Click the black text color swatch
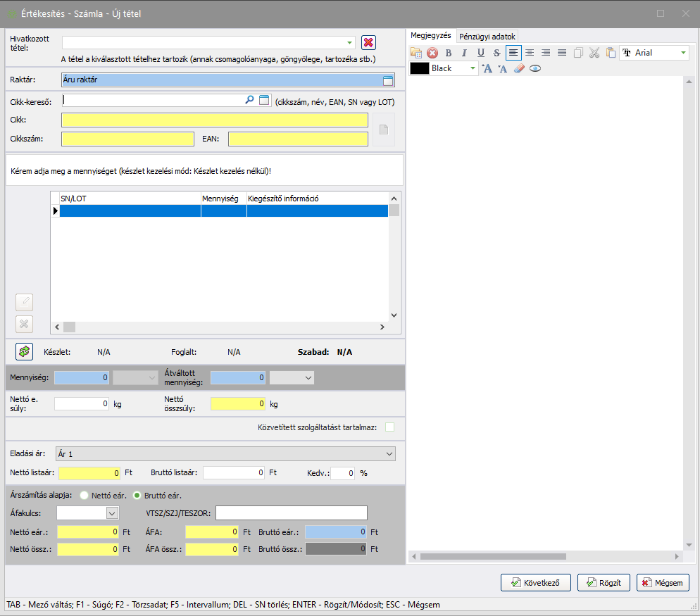The height and width of the screenshot is (616, 700). click(420, 68)
